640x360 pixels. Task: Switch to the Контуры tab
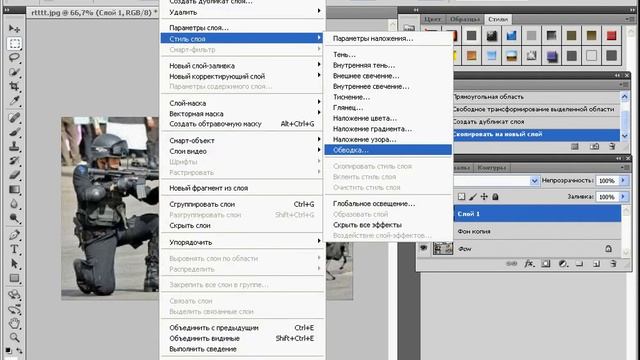[491, 168]
